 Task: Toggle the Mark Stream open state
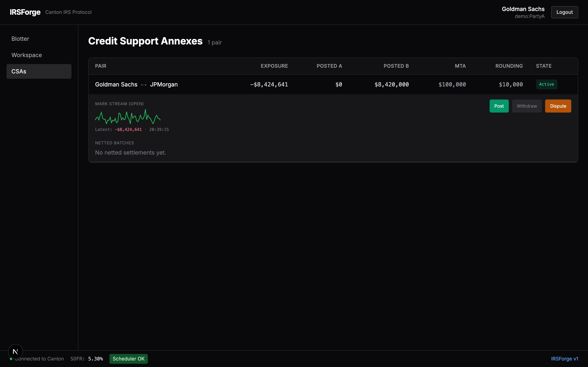pos(119,103)
